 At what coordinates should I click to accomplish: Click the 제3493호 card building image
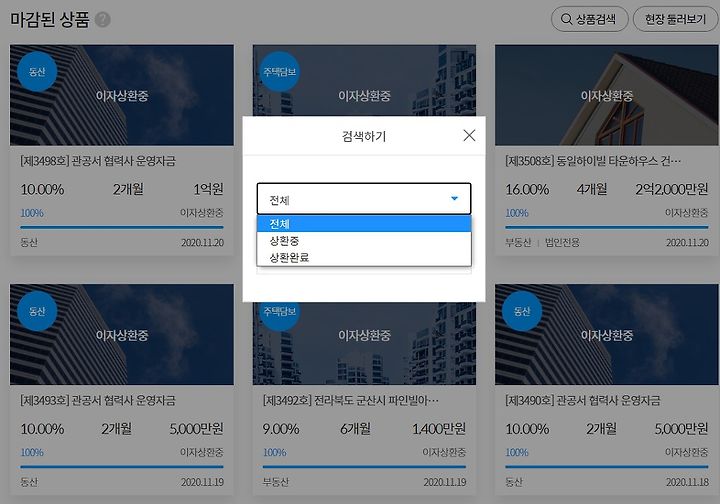(x=122, y=334)
